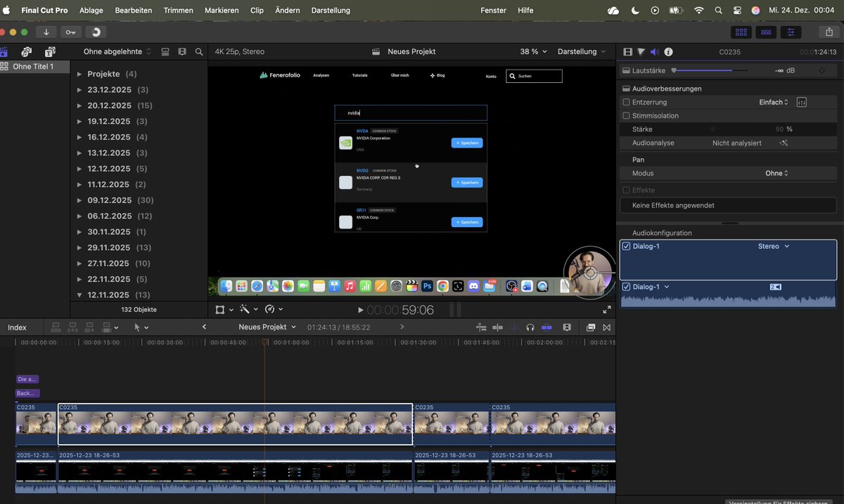Open the Titles and Generators sidebar
The height and width of the screenshot is (504, 844).
click(50, 51)
